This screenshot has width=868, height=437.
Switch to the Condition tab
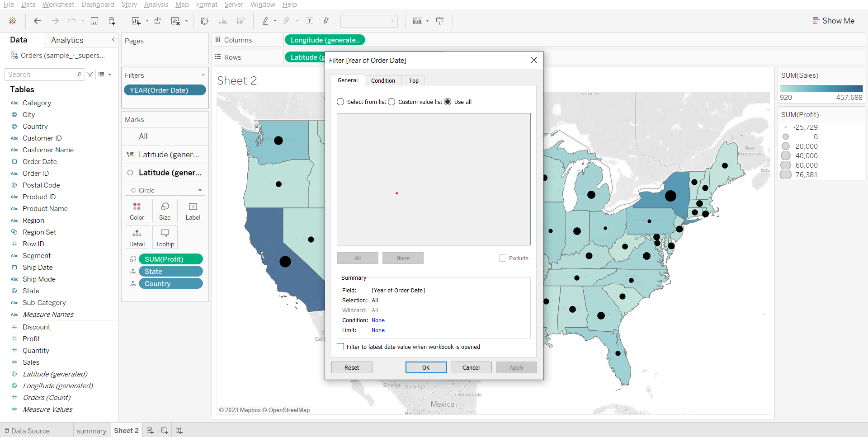click(383, 80)
